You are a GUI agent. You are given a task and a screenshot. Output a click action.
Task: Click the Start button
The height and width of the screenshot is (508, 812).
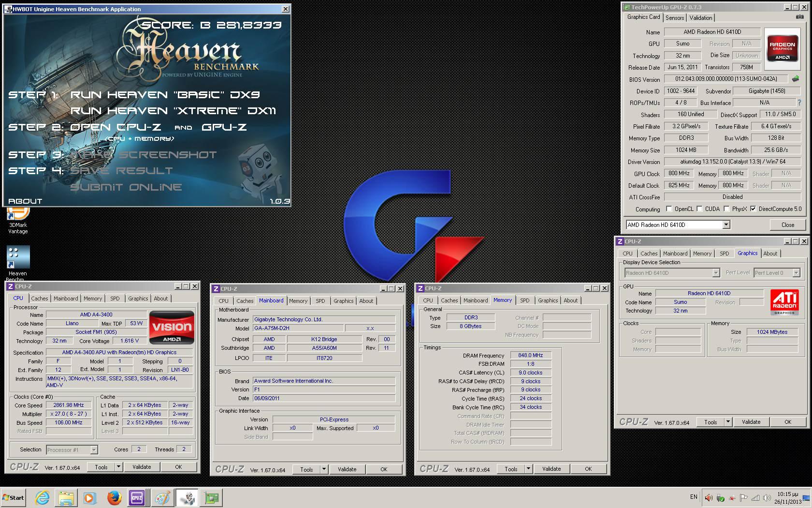[x=14, y=497]
